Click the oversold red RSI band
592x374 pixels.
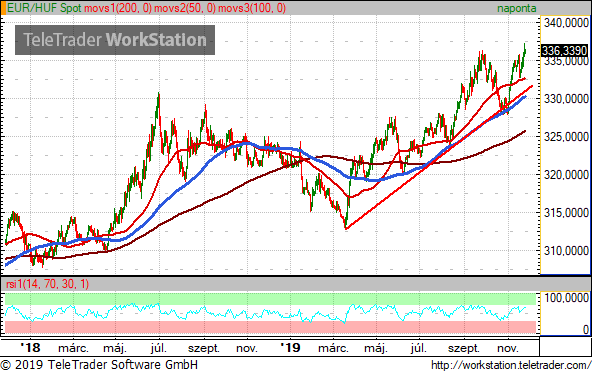(270, 327)
